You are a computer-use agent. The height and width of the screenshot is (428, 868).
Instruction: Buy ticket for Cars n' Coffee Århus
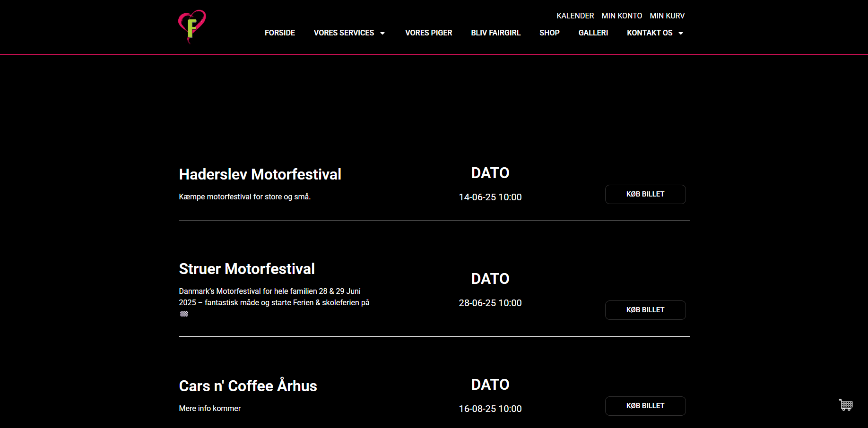coord(645,406)
